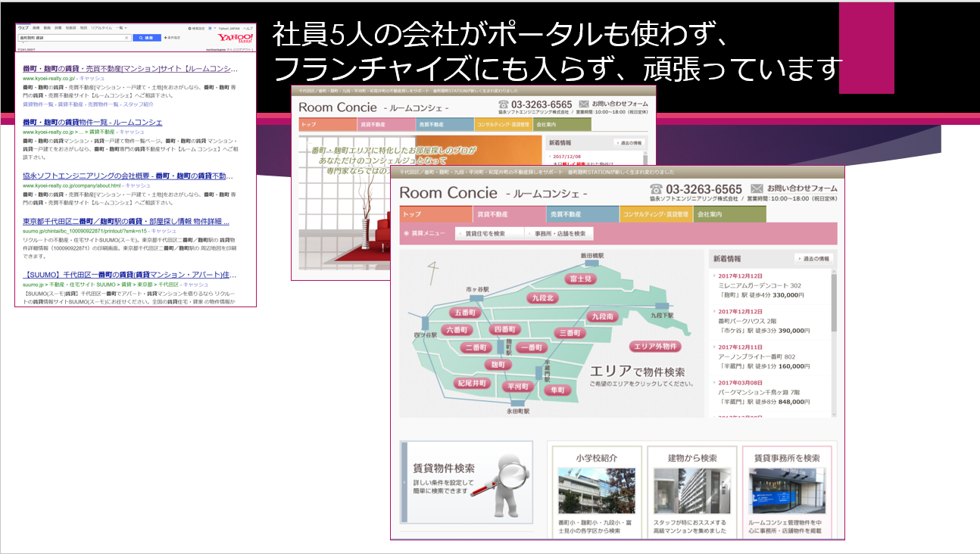980x554 pixels.
Task: Open the トップ tab on front Room Concie page
Action: [x=435, y=214]
